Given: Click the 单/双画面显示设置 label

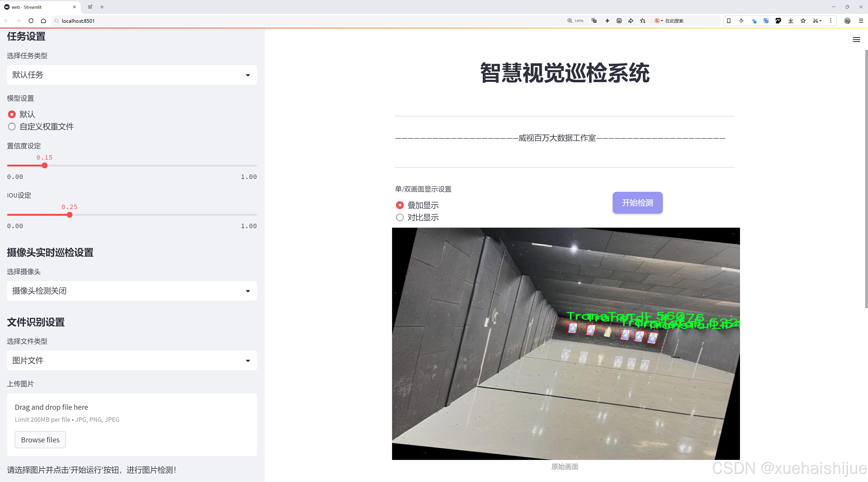Looking at the screenshot, I should click(x=423, y=189).
